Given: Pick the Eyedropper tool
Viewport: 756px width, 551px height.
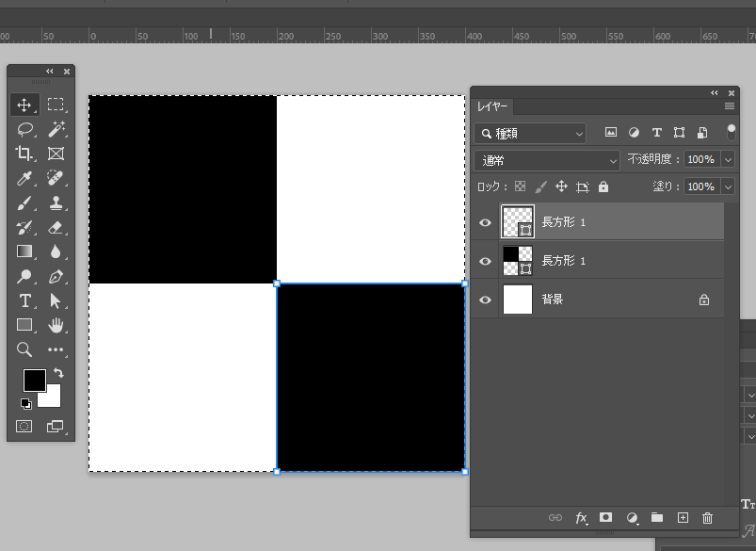Looking at the screenshot, I should [x=25, y=178].
